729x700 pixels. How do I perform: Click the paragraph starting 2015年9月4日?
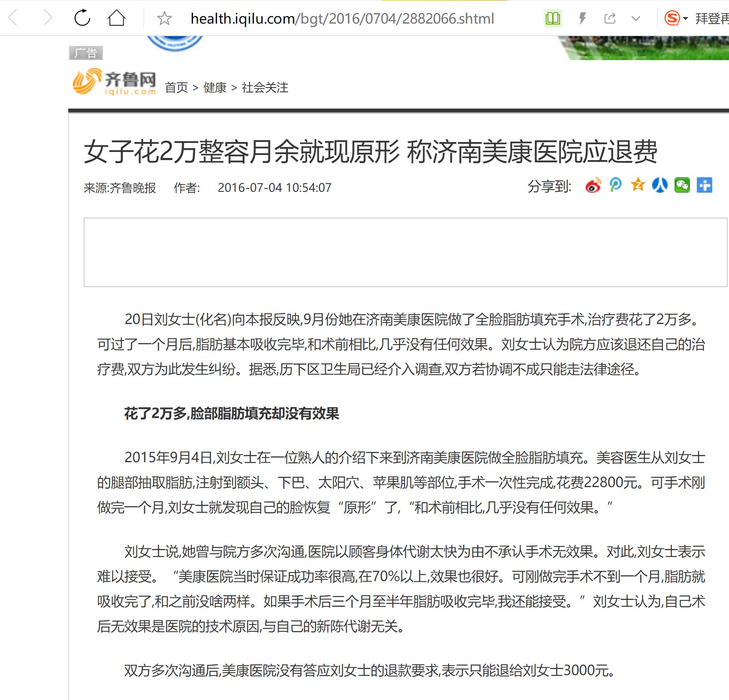[401, 482]
